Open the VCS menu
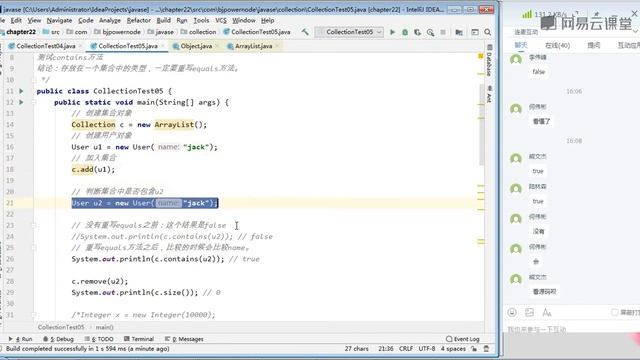This screenshot has height=360, width=640. coord(221,20)
